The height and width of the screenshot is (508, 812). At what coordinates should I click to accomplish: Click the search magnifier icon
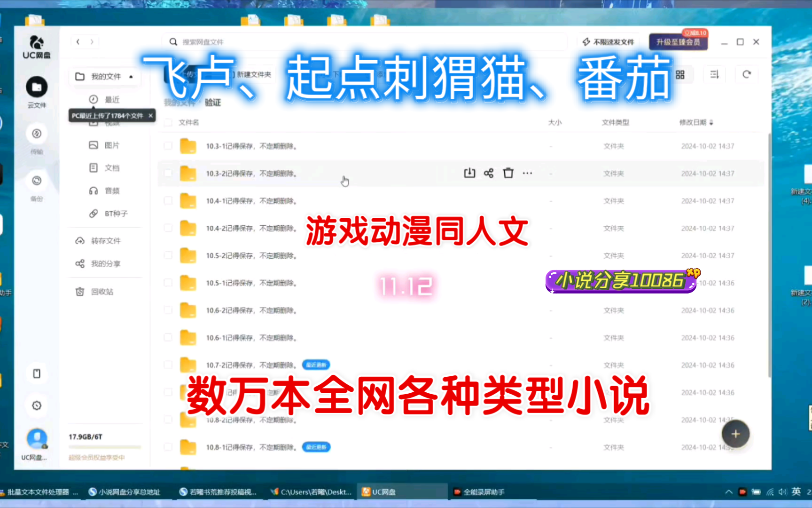[173, 42]
